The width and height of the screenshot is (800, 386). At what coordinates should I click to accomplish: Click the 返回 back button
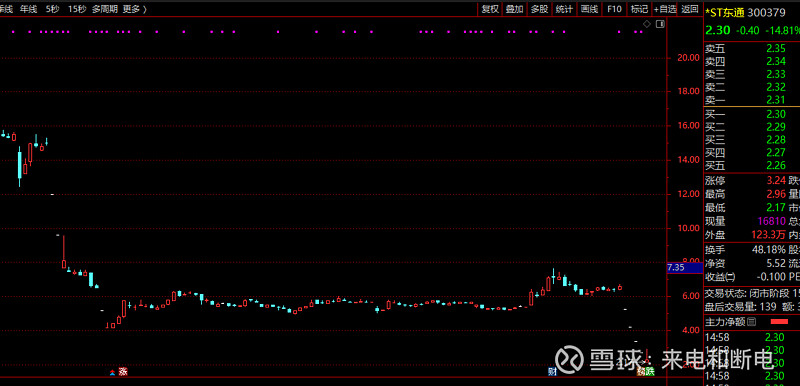pyautogui.click(x=689, y=9)
